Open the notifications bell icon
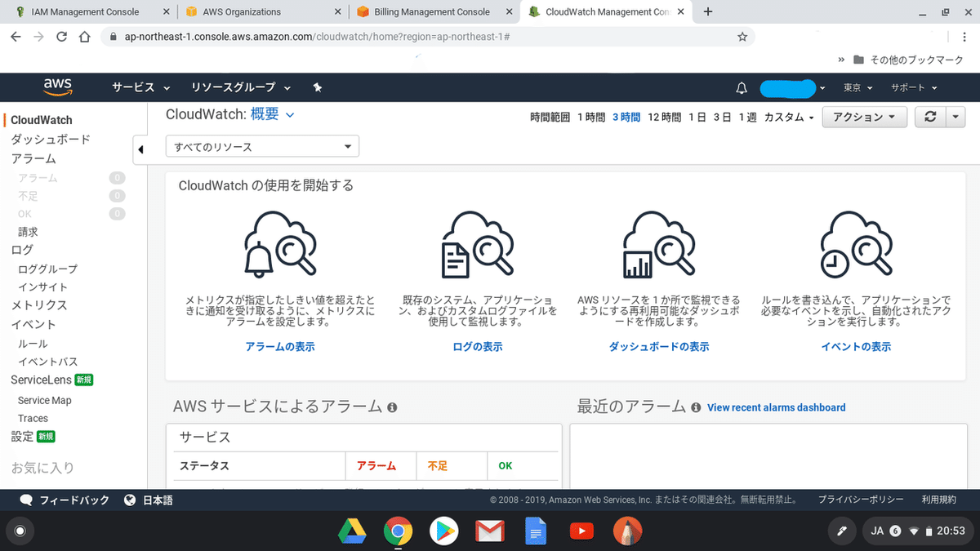This screenshot has width=980, height=551. click(x=742, y=87)
